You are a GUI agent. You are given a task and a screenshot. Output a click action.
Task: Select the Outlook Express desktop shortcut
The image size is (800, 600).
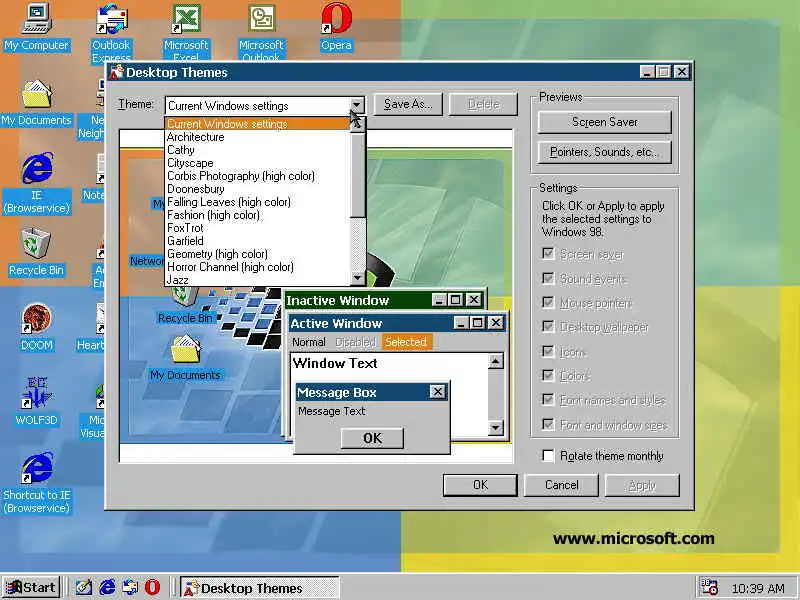(x=111, y=32)
